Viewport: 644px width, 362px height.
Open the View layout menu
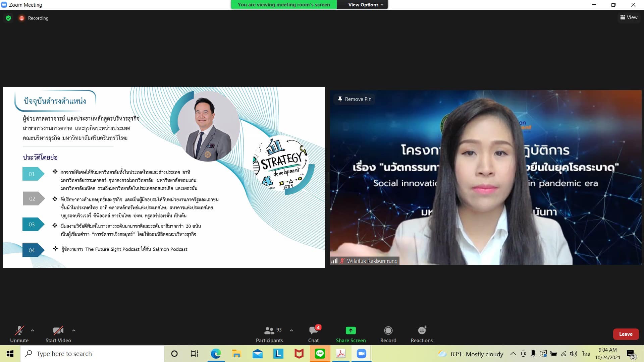click(x=629, y=17)
